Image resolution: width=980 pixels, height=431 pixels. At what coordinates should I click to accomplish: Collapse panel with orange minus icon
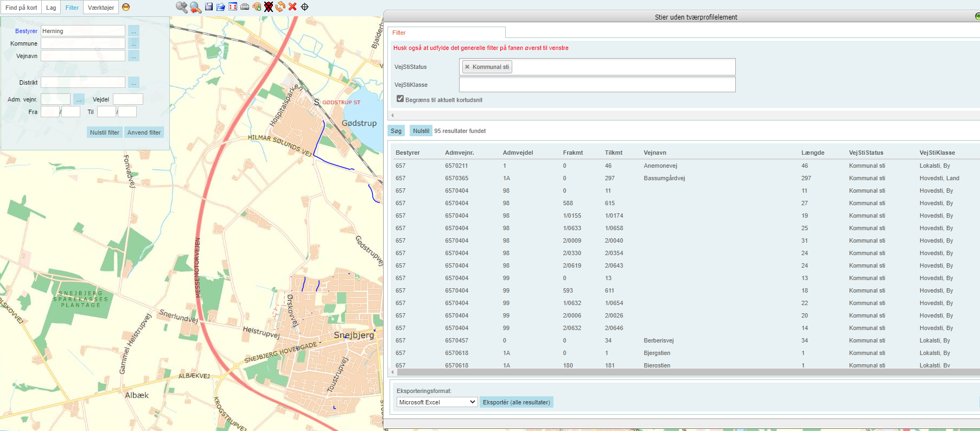click(x=126, y=7)
